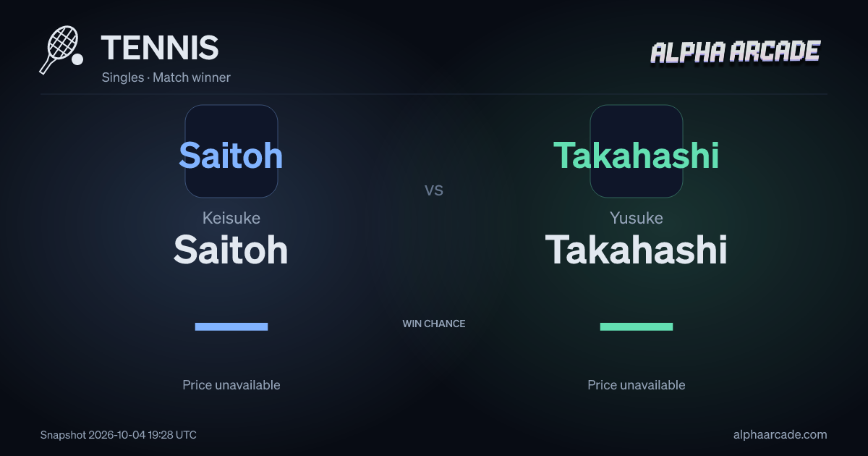Click the blue Saitoh label in avatar
The width and height of the screenshot is (868, 456).
[x=231, y=155]
